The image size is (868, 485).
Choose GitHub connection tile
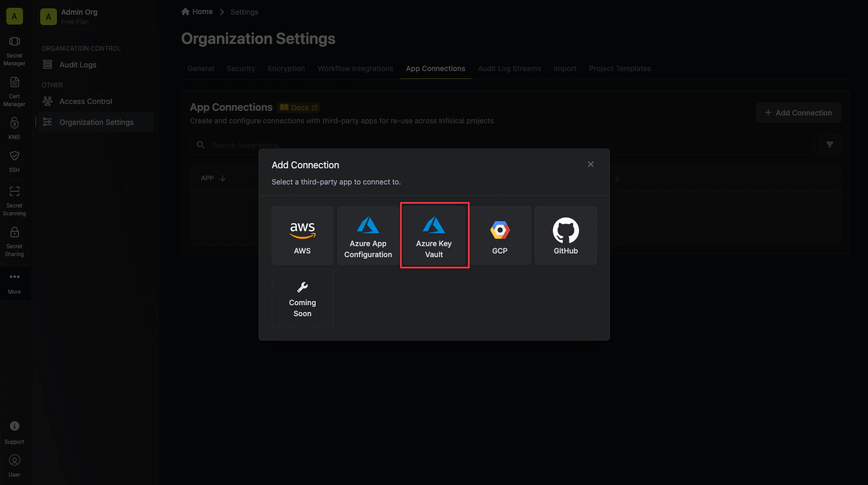point(566,235)
